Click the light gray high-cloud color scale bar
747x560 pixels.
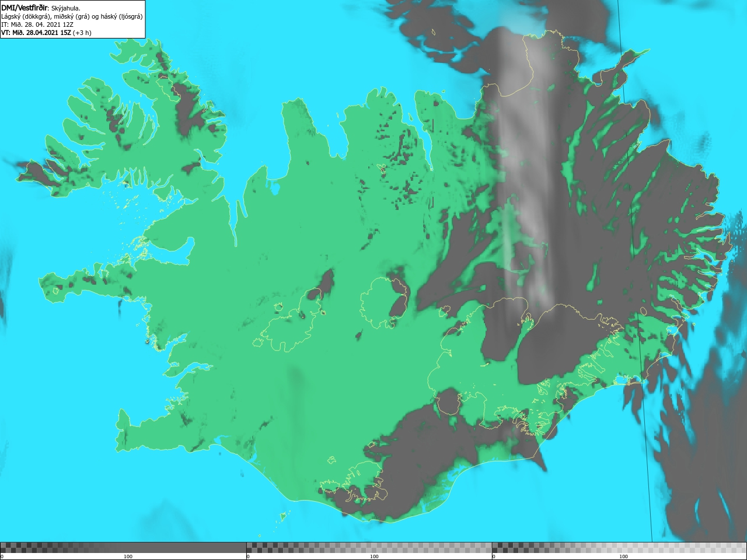(619, 548)
